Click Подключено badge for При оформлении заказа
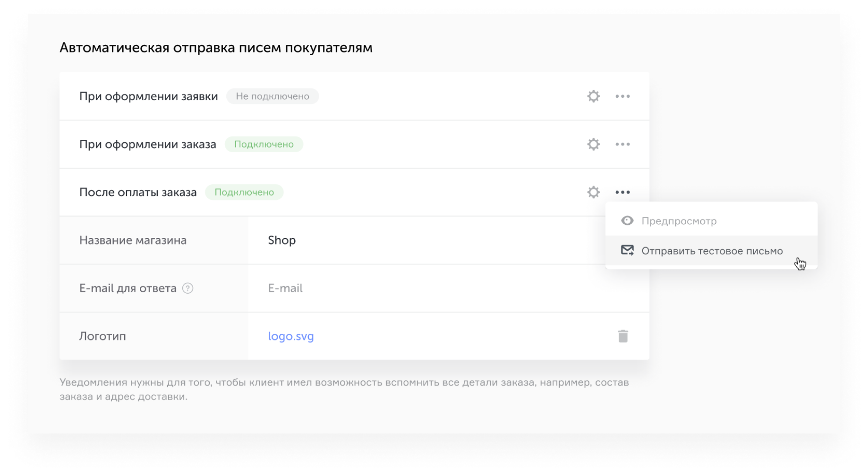Screen dimensions: 868x476 coord(264,144)
